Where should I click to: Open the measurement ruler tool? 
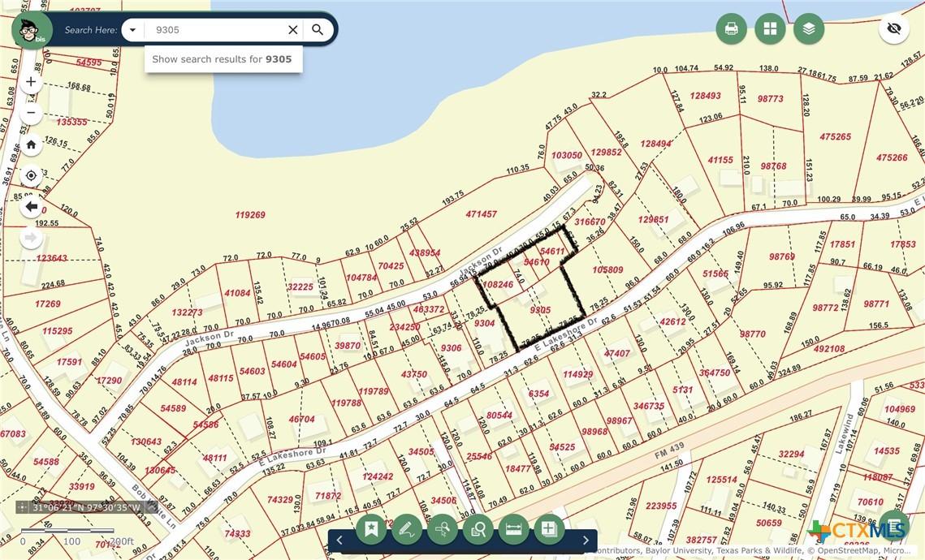pos(514,529)
